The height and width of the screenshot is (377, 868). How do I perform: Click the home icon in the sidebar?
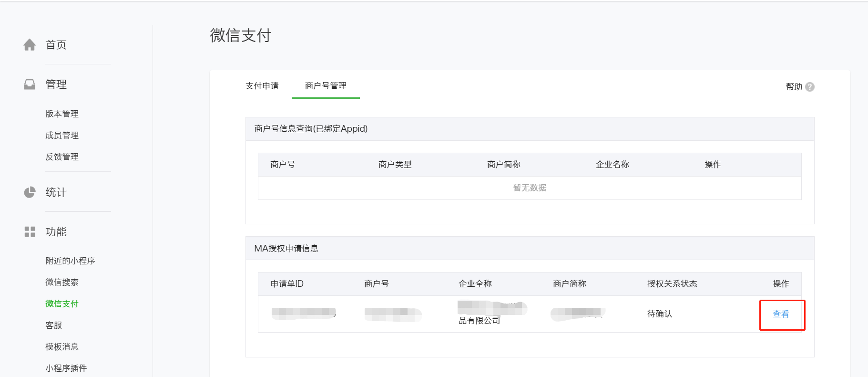coord(30,45)
